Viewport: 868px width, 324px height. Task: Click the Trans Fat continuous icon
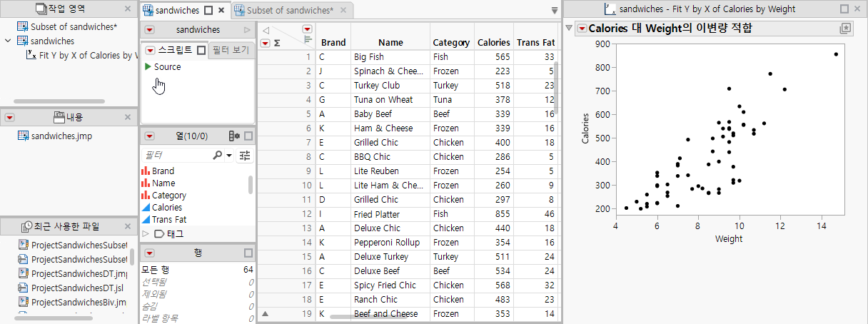(146, 220)
